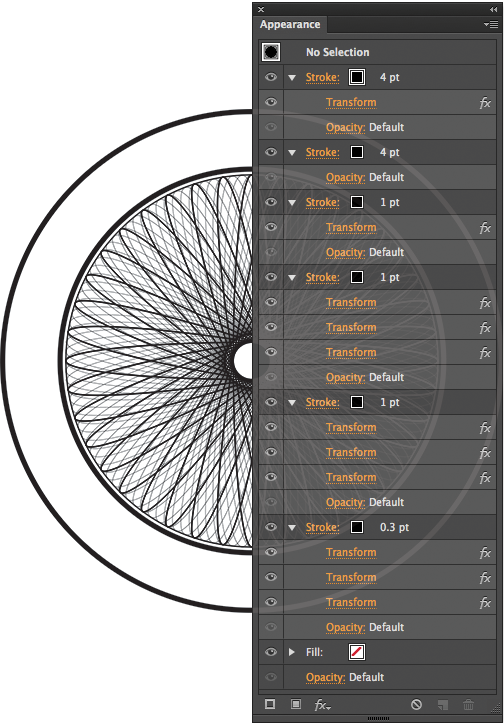
Task: Toggle visibility of the 0.3 pt stroke
Action: click(271, 527)
